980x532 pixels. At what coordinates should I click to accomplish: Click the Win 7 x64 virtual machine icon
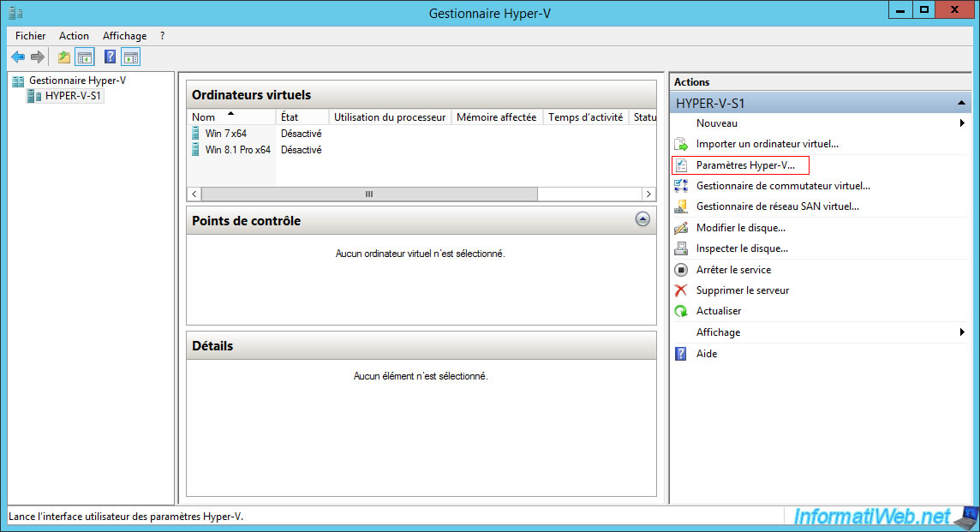[x=195, y=133]
